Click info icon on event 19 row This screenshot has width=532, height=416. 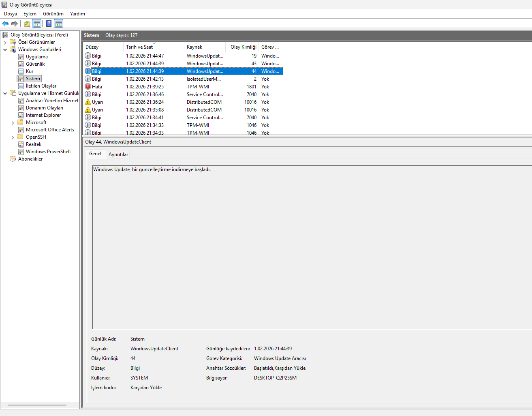coord(88,56)
